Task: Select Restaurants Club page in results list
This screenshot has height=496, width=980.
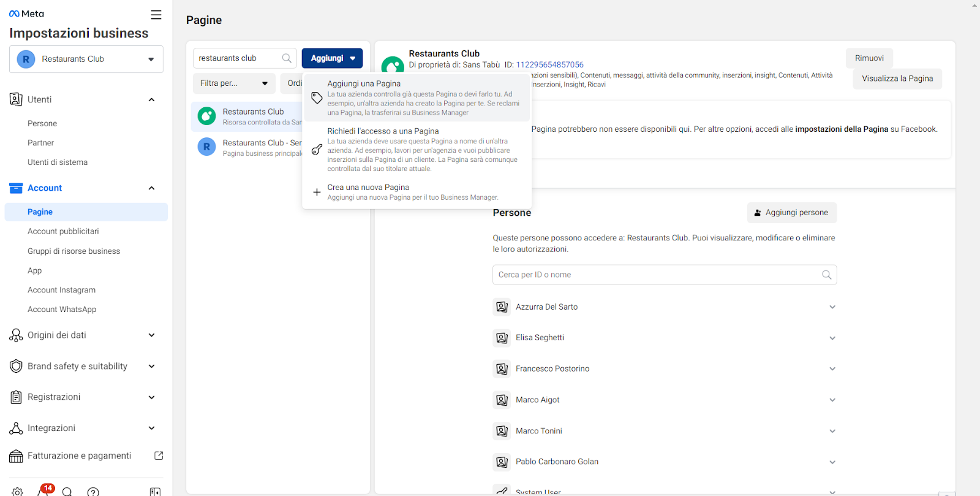Action: [x=247, y=116]
